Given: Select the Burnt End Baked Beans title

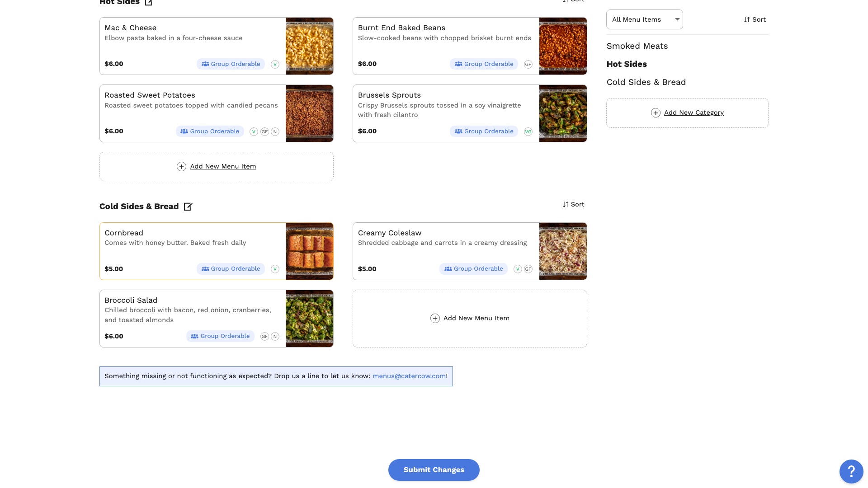Looking at the screenshot, I should coord(401,28).
